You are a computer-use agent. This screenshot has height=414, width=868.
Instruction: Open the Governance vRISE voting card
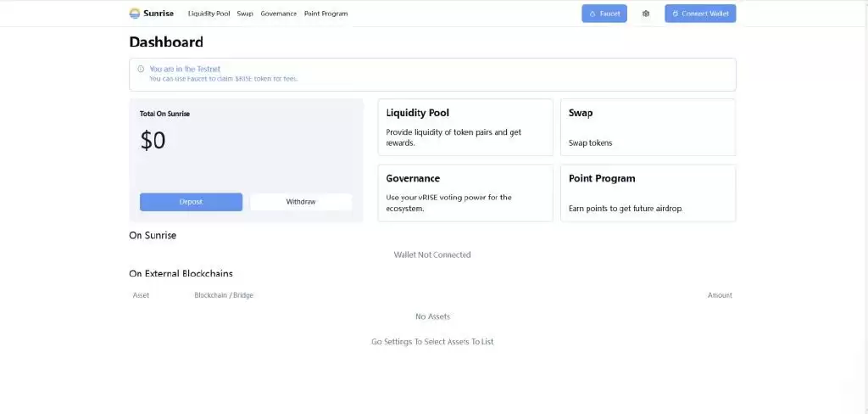coord(465,193)
